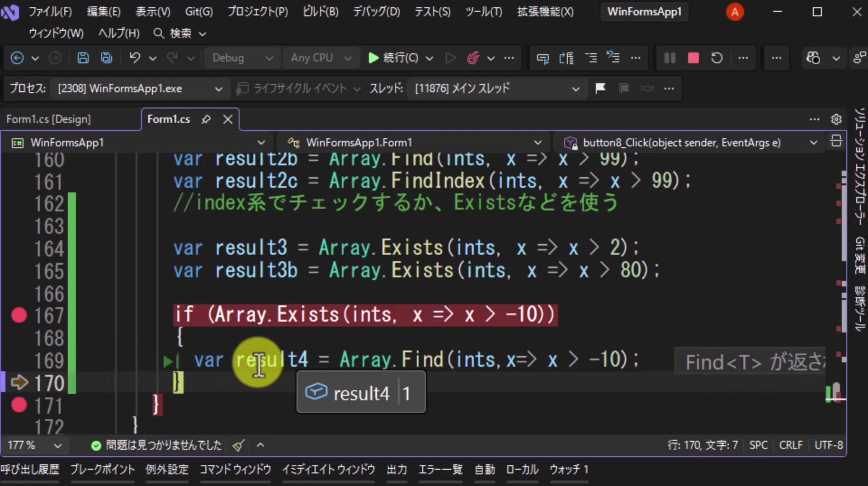This screenshot has width=868, height=486.
Task: Expand the process [2308] WinFormsApp1.exe dropdown
Action: (x=140, y=88)
